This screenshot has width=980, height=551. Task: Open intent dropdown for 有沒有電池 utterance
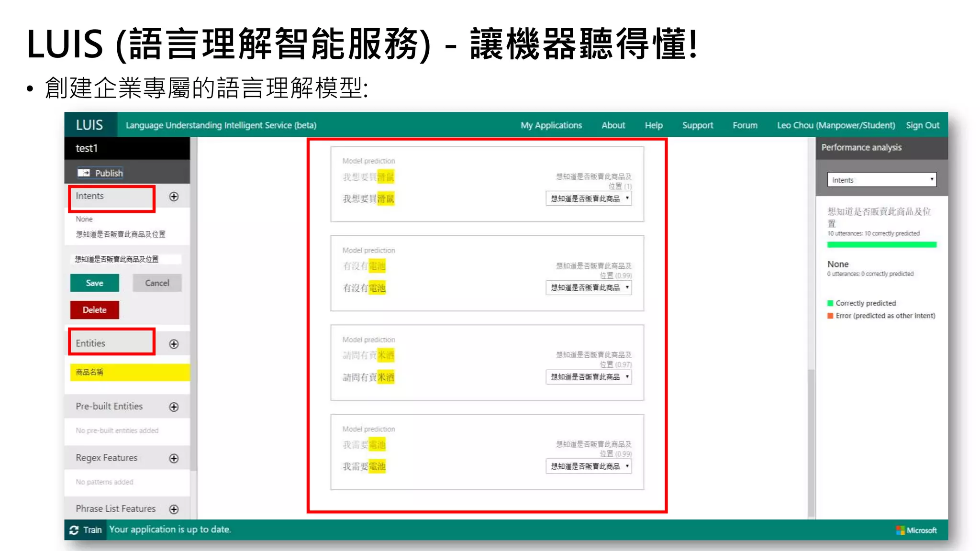click(x=589, y=287)
